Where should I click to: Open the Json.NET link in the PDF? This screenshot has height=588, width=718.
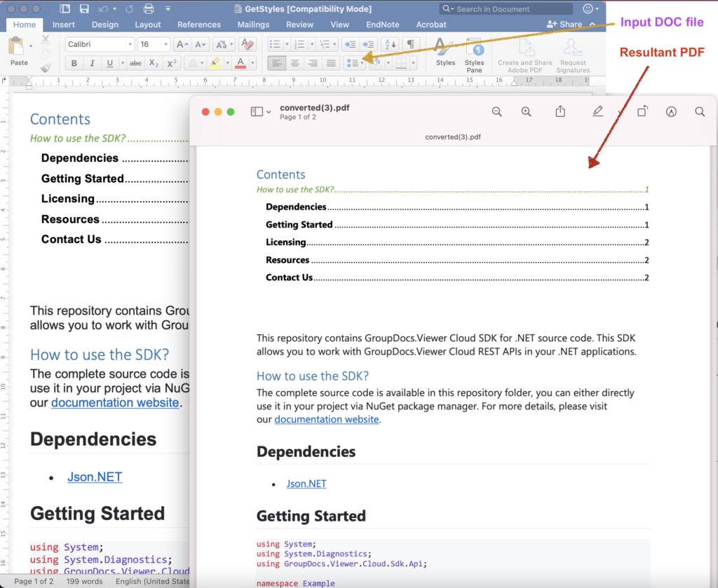306,484
